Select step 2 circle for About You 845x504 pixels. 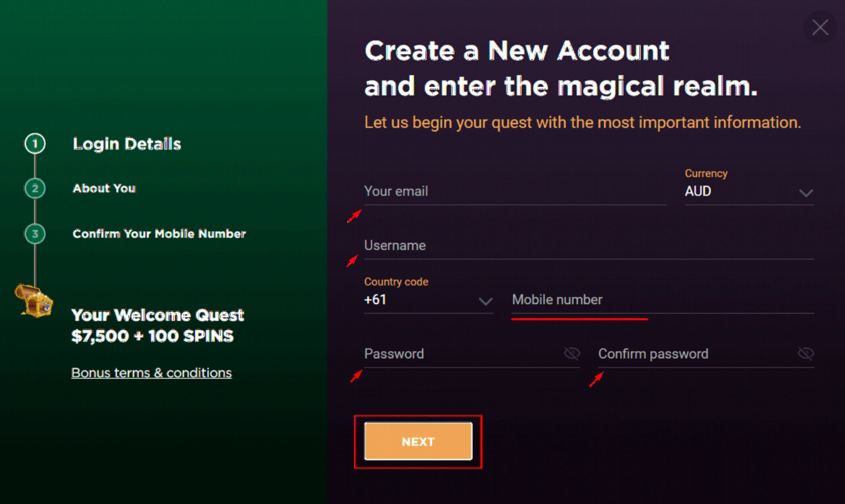35,189
